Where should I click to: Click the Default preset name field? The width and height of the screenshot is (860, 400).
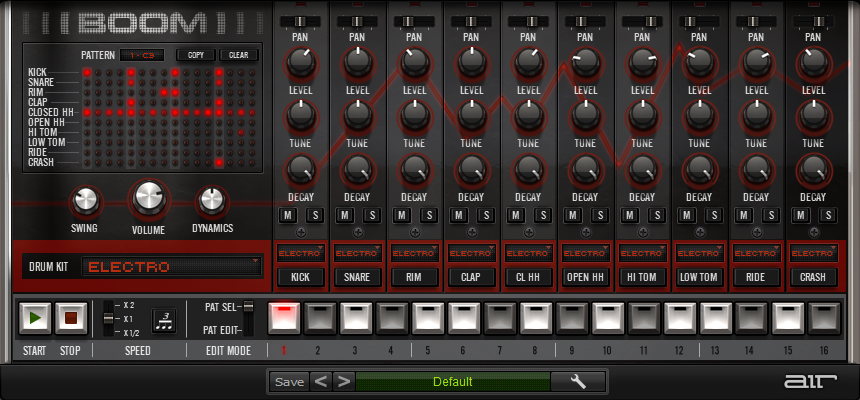tap(452, 381)
